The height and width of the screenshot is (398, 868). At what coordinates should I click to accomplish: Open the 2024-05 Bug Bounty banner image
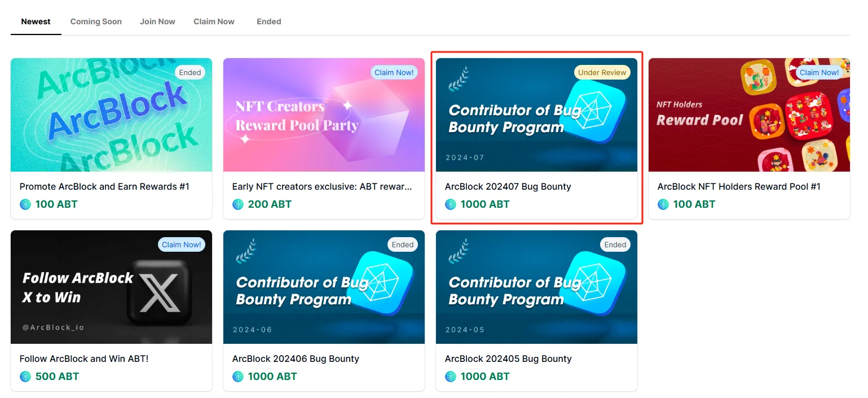tap(536, 287)
